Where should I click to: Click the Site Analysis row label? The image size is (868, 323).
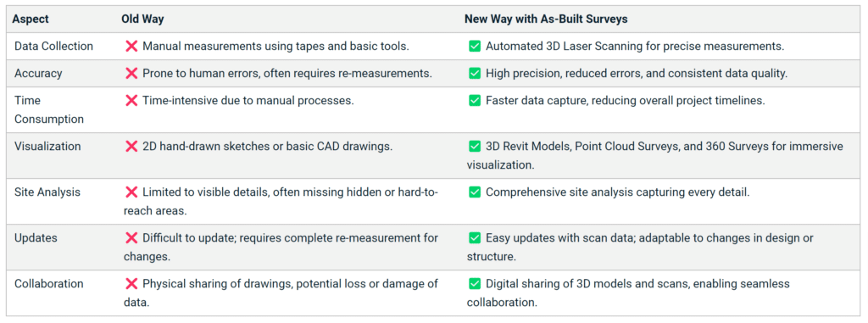click(47, 192)
